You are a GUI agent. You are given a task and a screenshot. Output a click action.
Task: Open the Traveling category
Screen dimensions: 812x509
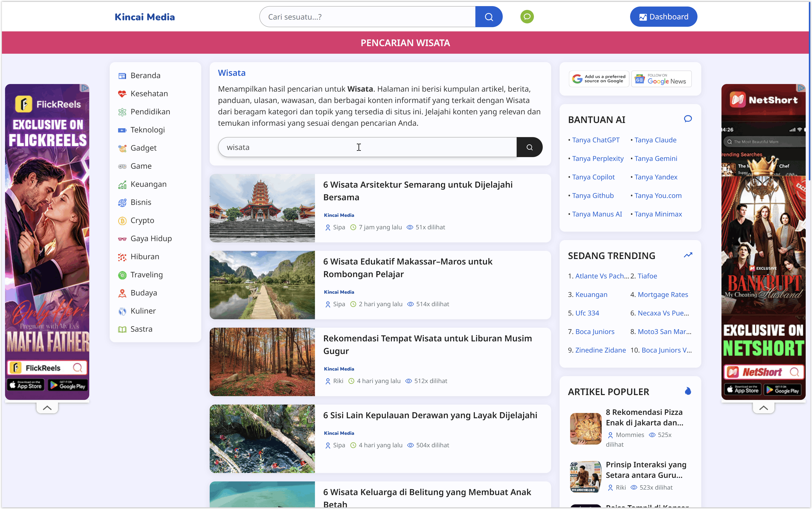(147, 275)
